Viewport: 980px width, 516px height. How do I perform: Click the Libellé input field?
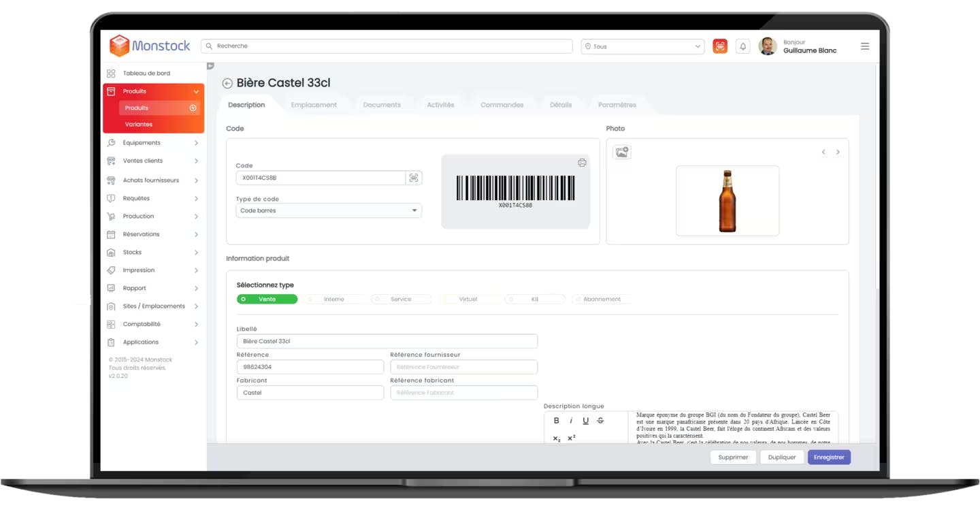(x=387, y=341)
